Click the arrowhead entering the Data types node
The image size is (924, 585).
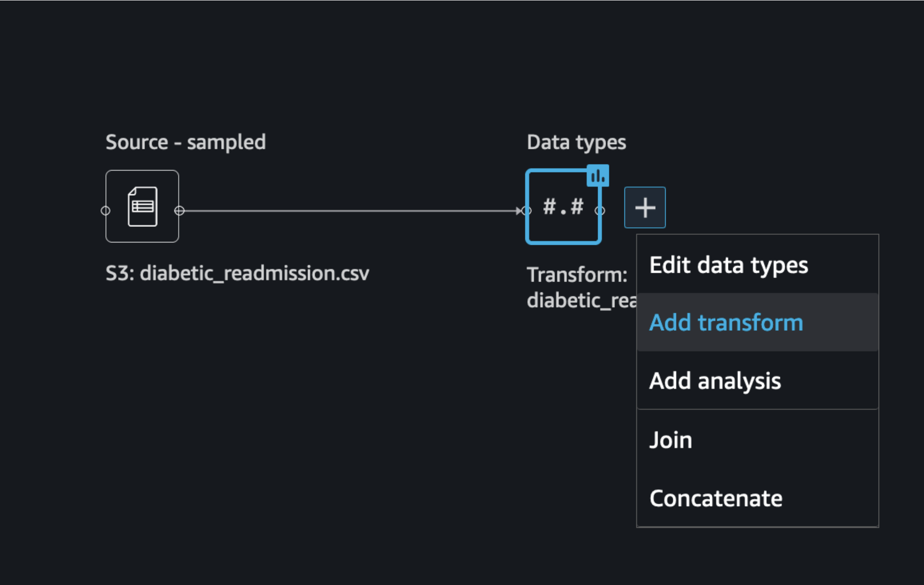(519, 211)
